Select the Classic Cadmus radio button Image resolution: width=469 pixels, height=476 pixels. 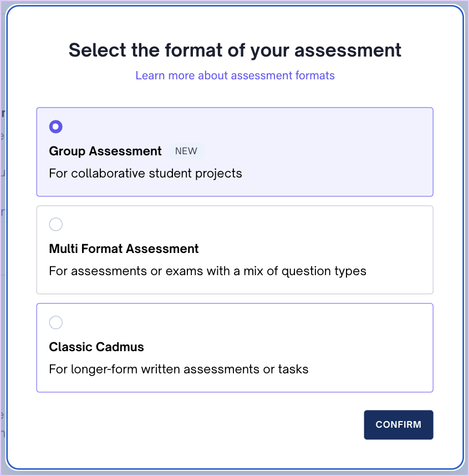click(x=55, y=322)
